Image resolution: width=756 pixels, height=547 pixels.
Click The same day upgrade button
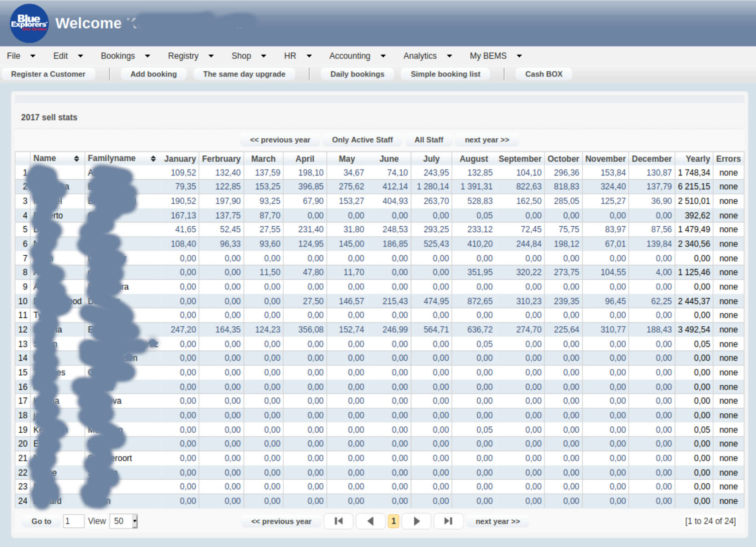pyautogui.click(x=244, y=74)
